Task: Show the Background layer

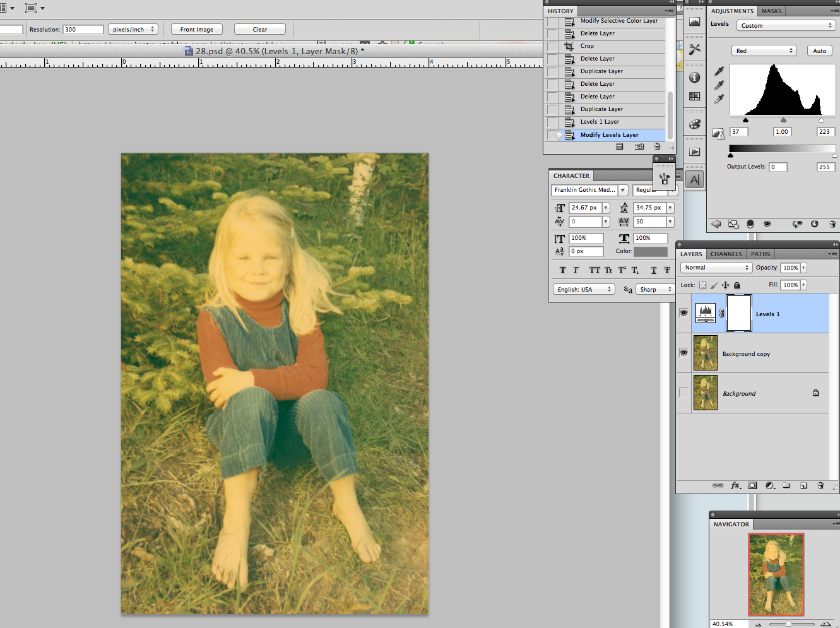Action: (683, 393)
